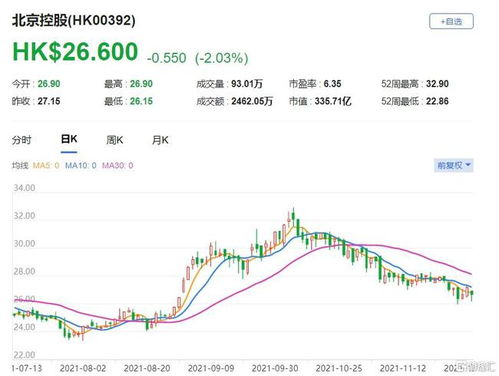Click the MA10 moving average label
Image resolution: width=499 pixels, height=376 pixels.
coord(80,165)
